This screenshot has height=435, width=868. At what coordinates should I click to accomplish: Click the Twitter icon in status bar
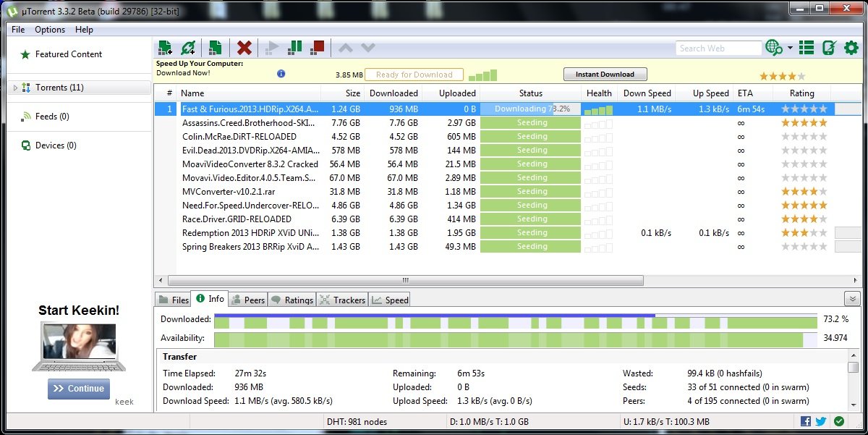(x=821, y=421)
